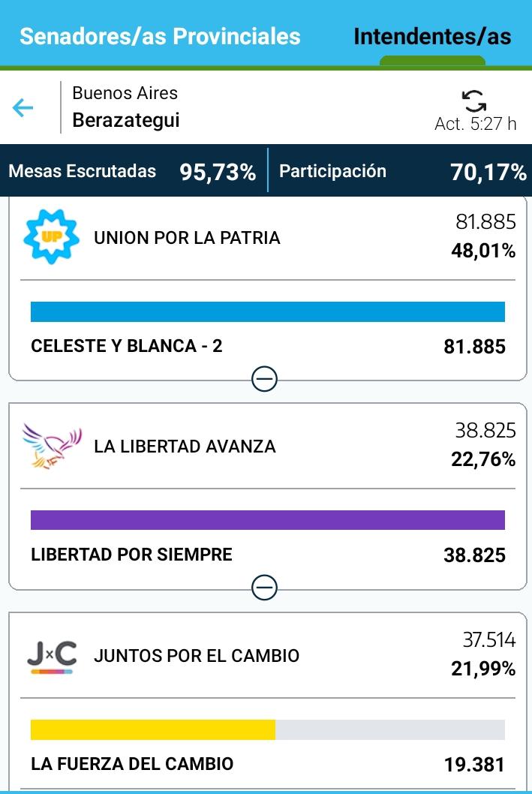Open the Buenos Aires Berazategui district selector
Viewport: 532px width, 794px height.
[x=126, y=107]
